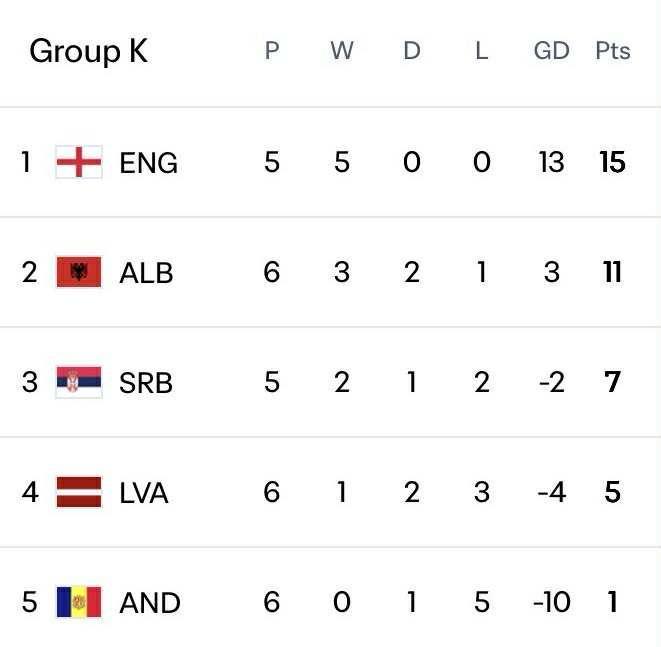Open the AND team entry

point(150,603)
